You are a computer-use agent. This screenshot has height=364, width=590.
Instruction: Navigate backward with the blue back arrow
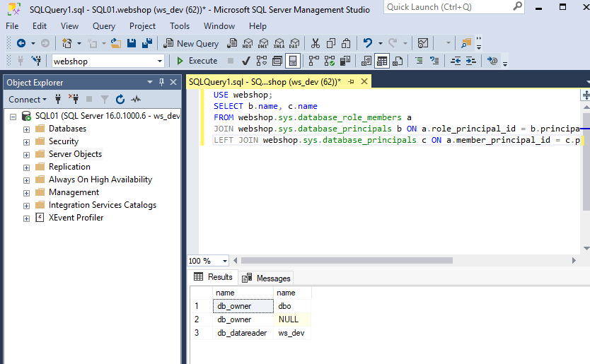[x=21, y=43]
